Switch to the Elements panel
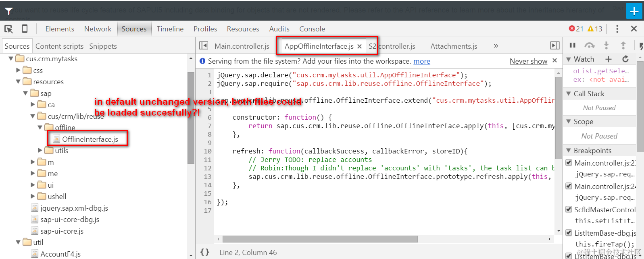This screenshot has width=644, height=259. pyautogui.click(x=60, y=29)
